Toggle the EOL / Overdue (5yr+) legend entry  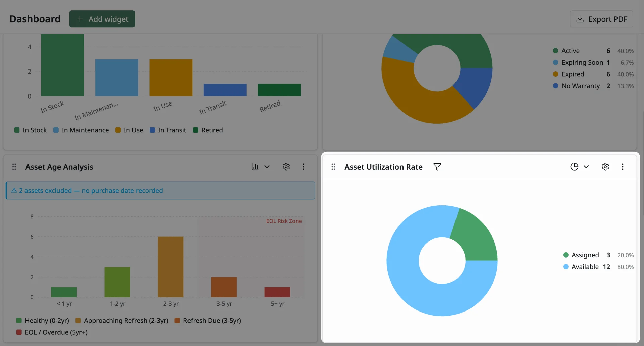[52, 332]
